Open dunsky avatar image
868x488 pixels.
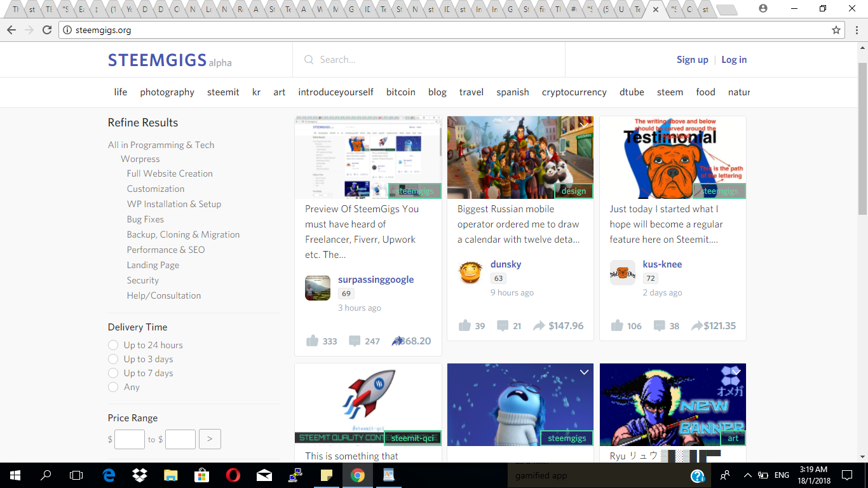[x=470, y=273]
